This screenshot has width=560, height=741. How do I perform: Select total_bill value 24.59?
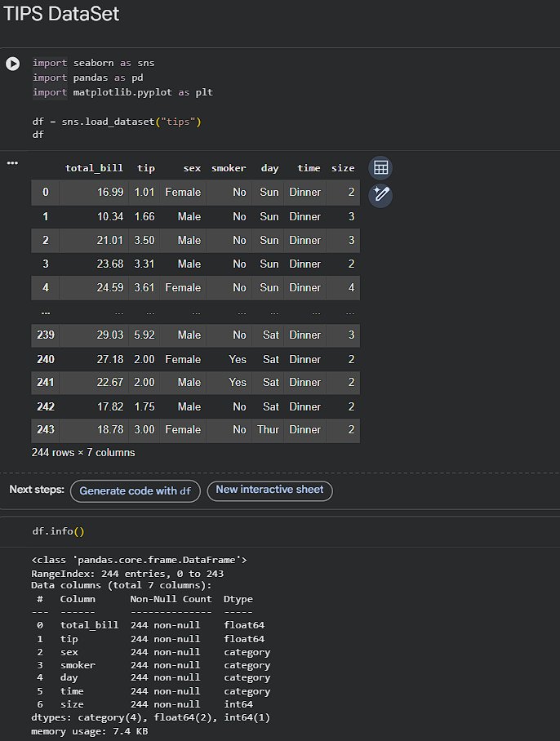point(110,288)
